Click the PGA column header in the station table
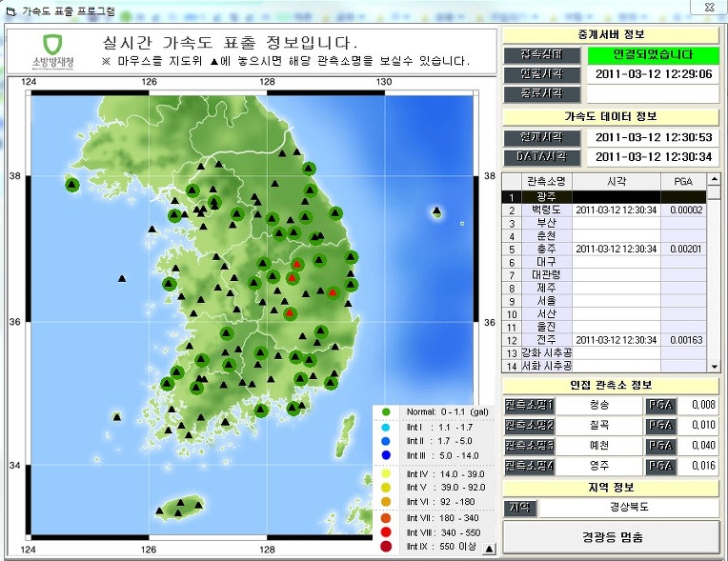Viewport: 728px width, 561px height. [x=681, y=181]
